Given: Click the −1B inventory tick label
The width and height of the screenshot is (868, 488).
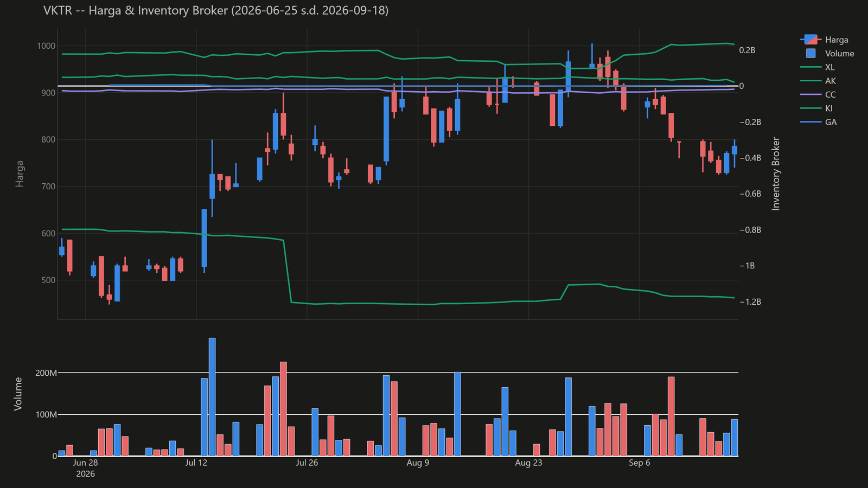Looking at the screenshot, I should coord(747,266).
